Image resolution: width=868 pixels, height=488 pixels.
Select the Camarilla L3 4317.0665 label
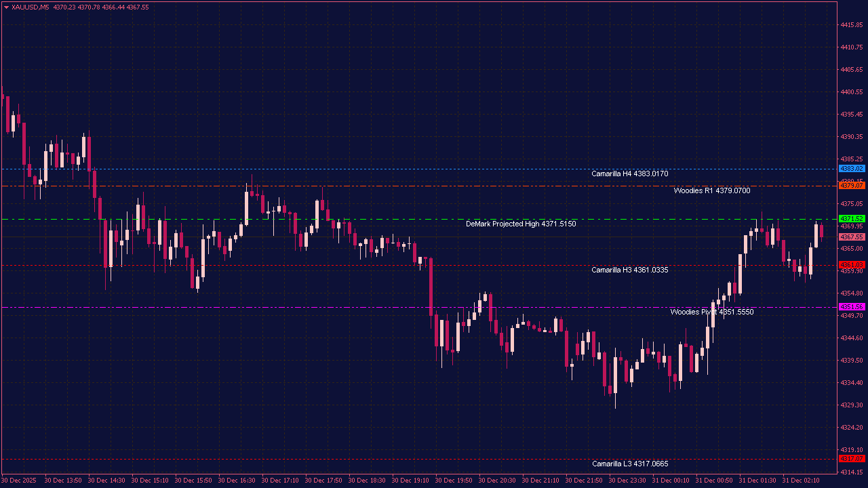coord(630,464)
